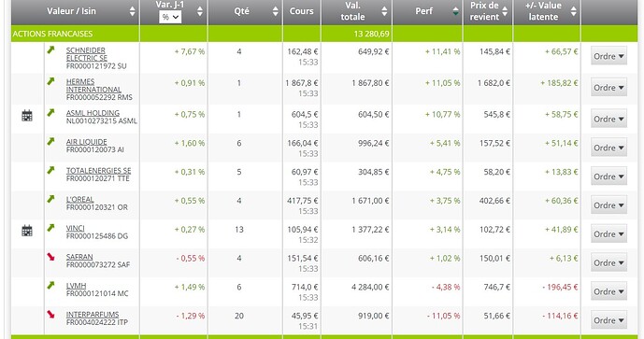The width and height of the screenshot is (644, 339).
Task: Open the Ordre dropdown for Hermes International
Action: coord(608,88)
